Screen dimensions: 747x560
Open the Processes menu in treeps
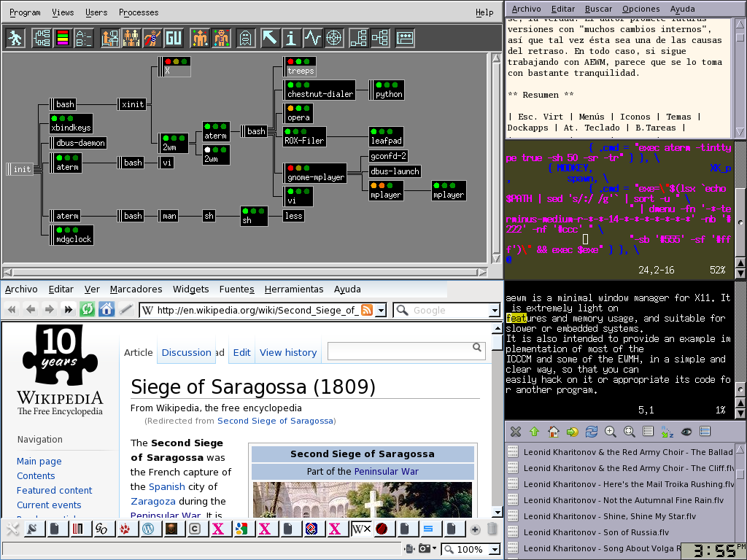(x=139, y=12)
